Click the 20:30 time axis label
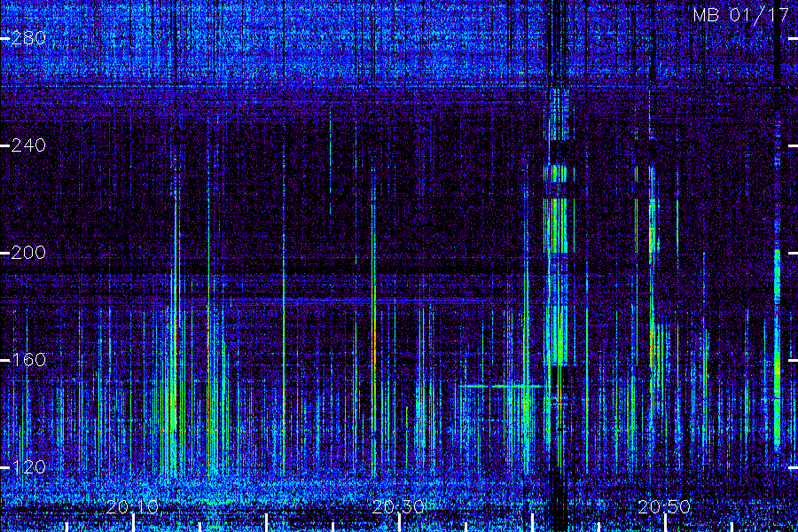This screenshot has width=798, height=532. point(398,506)
